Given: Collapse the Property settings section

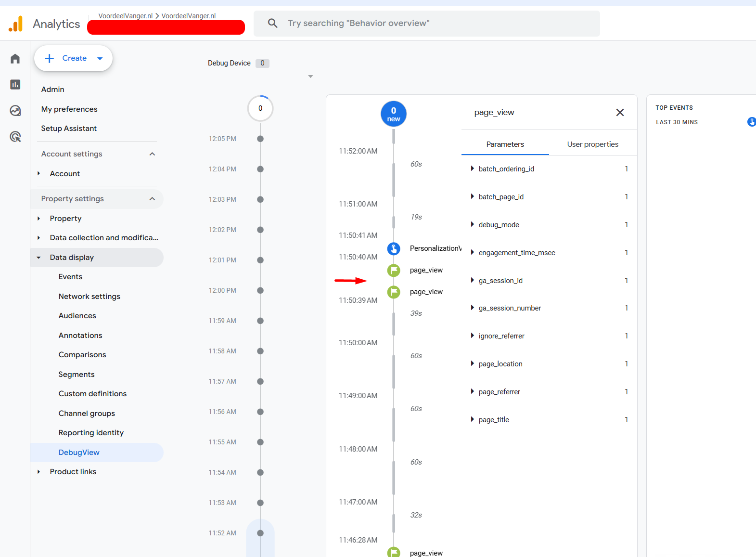Looking at the screenshot, I should 152,199.
